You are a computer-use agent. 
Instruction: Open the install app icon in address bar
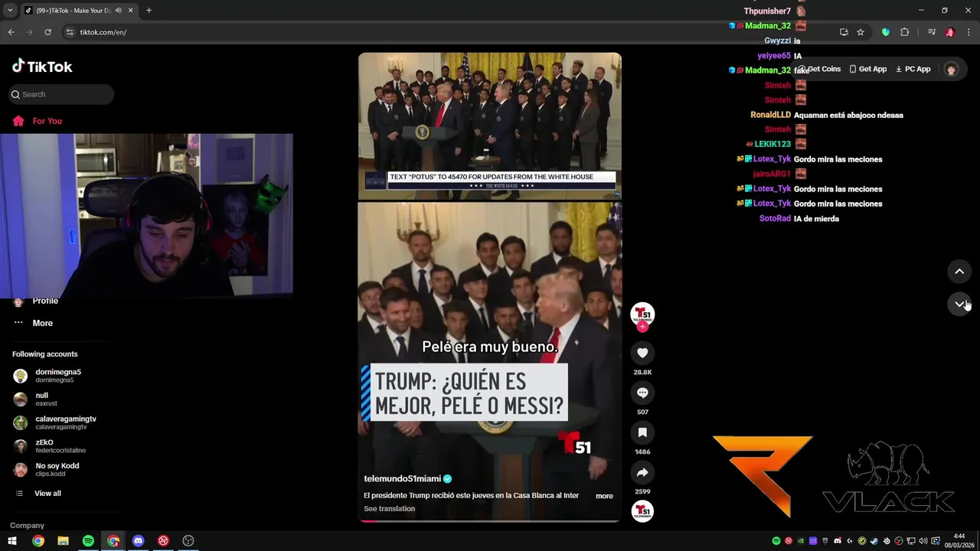(844, 32)
